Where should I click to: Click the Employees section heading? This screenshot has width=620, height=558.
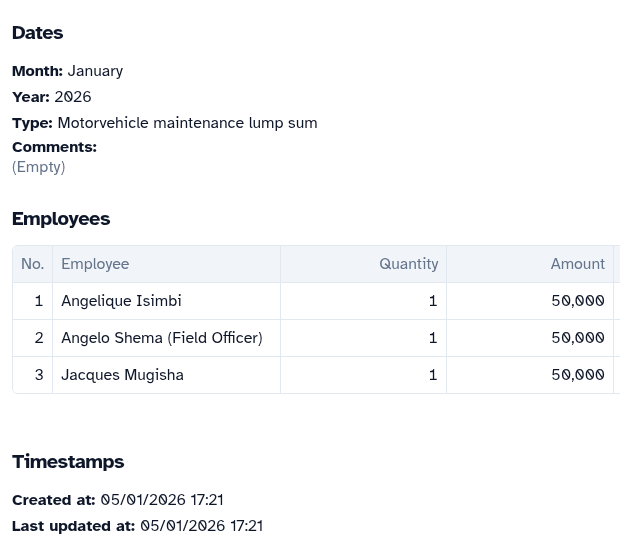[61, 219]
